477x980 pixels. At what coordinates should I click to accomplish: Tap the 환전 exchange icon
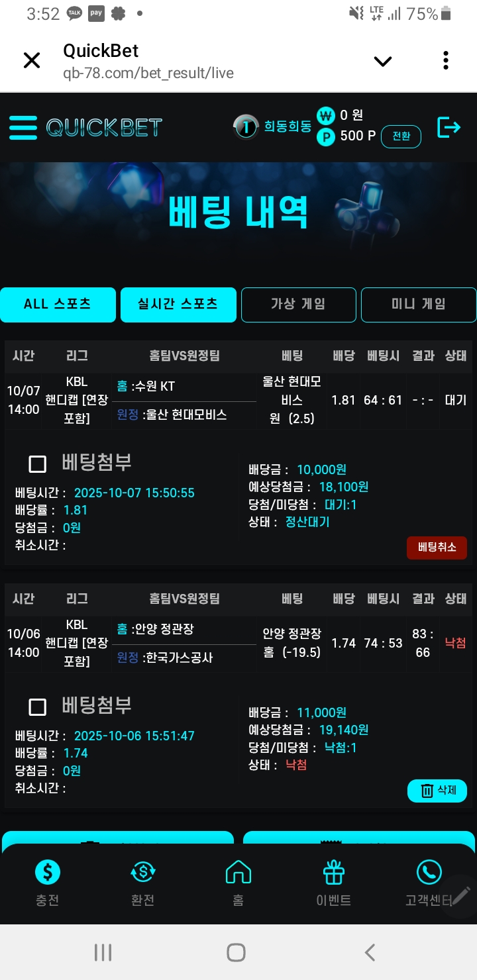(x=143, y=873)
